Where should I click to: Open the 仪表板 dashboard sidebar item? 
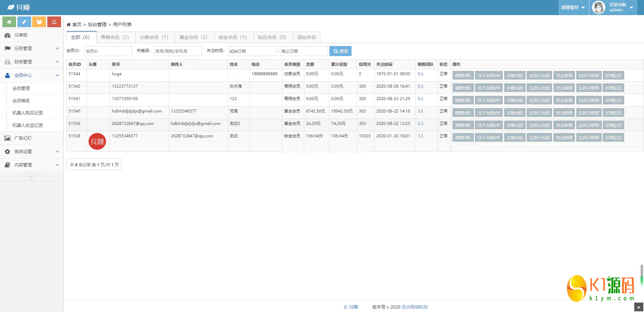click(x=21, y=35)
